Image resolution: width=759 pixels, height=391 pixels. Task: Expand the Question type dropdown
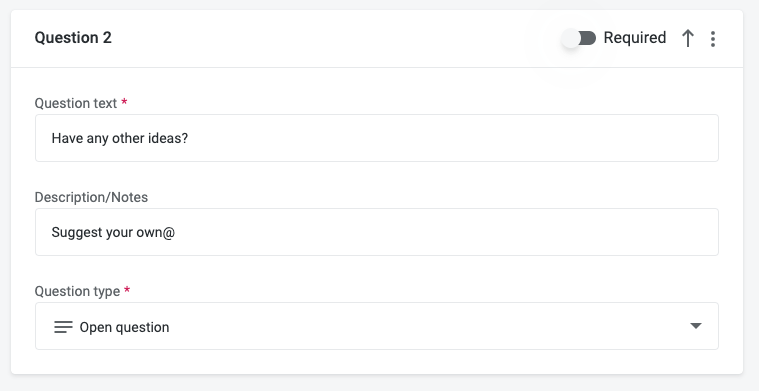coord(377,326)
